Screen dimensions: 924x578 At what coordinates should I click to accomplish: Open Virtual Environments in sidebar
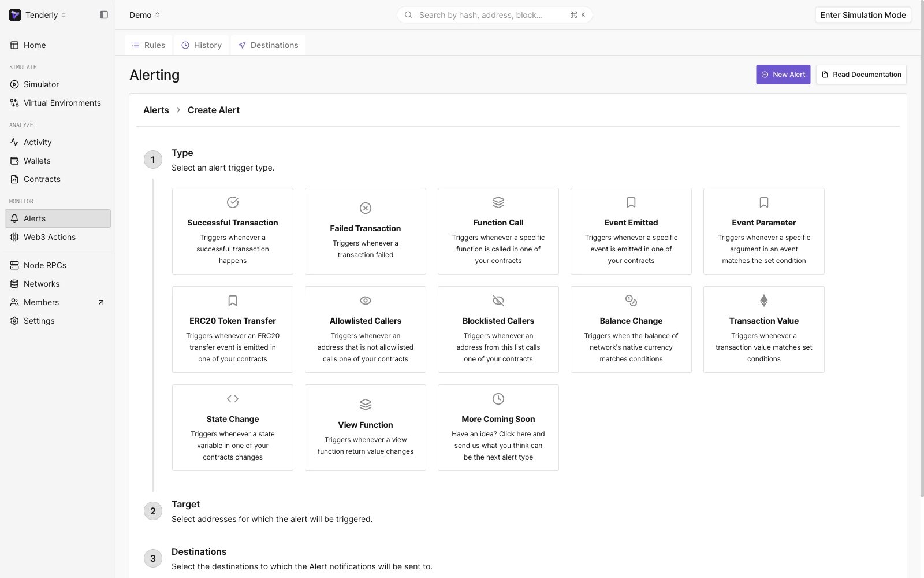(x=58, y=103)
